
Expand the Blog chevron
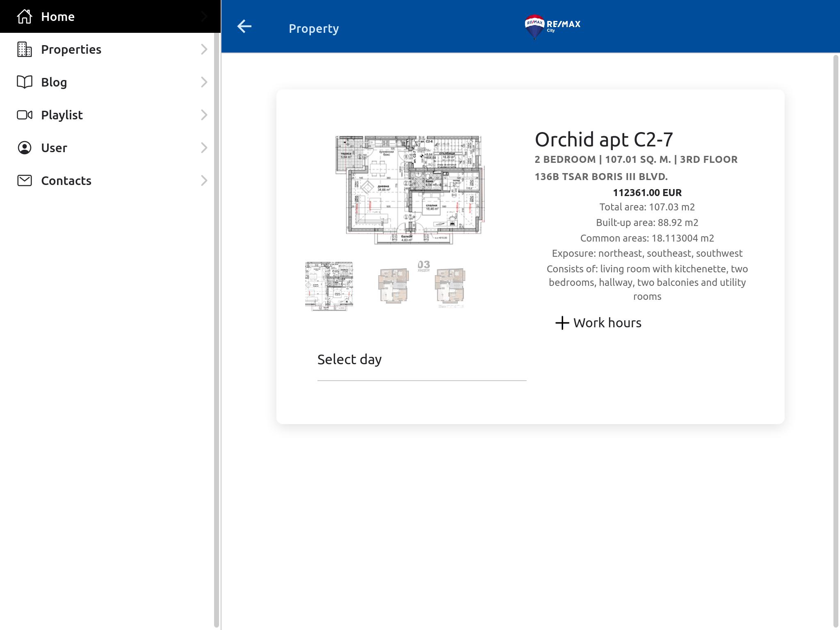[x=204, y=82]
